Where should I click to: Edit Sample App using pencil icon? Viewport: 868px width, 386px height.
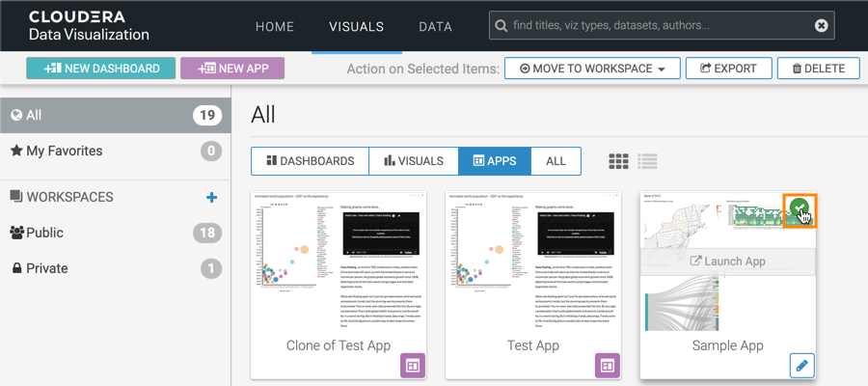click(x=801, y=365)
